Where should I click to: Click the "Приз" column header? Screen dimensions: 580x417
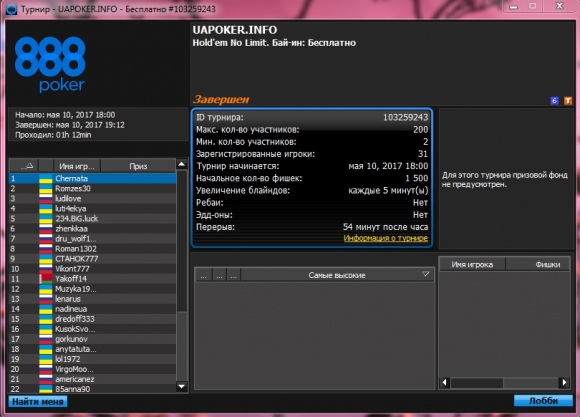click(138, 166)
